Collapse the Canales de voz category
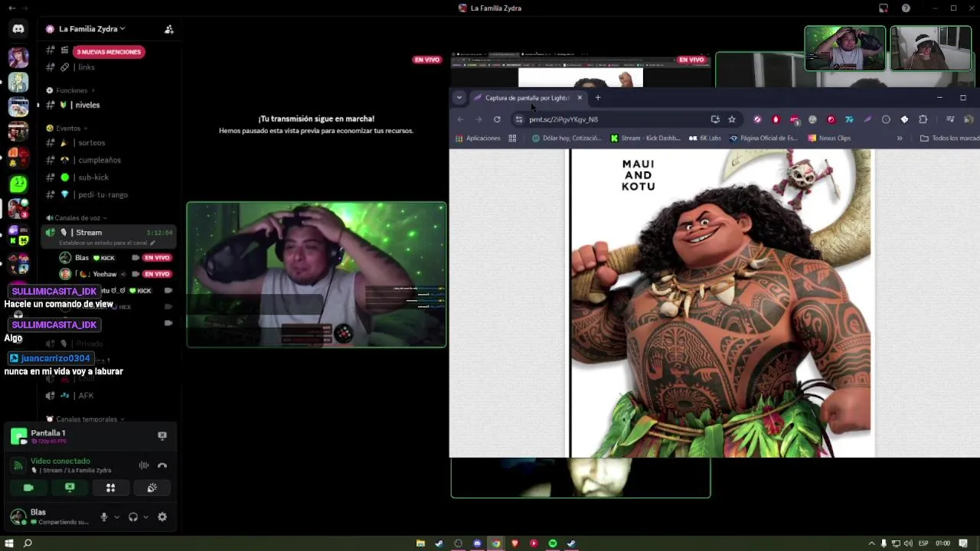980x551 pixels. (x=77, y=218)
